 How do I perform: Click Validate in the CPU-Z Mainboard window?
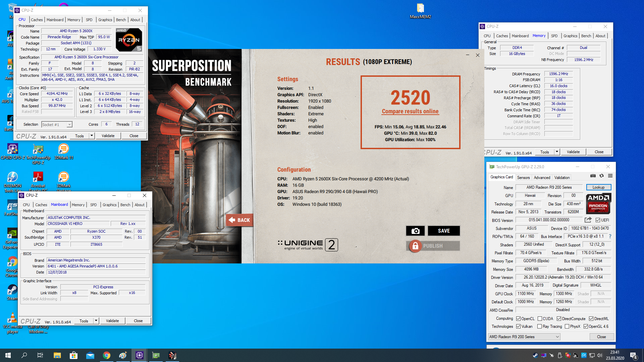pyautogui.click(x=112, y=321)
